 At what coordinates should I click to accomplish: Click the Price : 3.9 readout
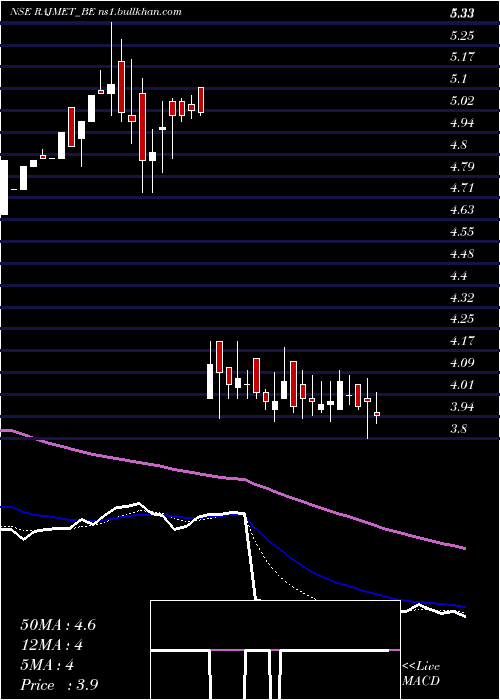[x=59, y=685]
